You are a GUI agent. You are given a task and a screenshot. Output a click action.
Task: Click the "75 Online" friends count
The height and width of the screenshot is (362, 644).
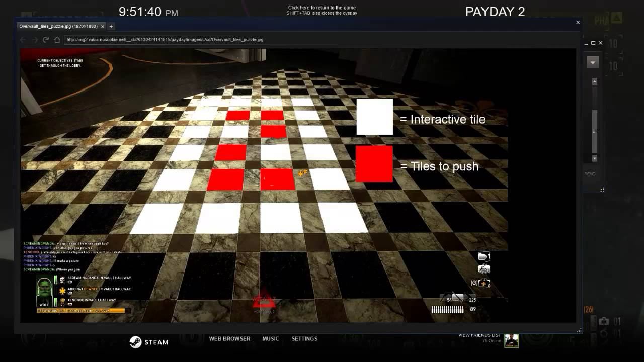tap(492, 341)
